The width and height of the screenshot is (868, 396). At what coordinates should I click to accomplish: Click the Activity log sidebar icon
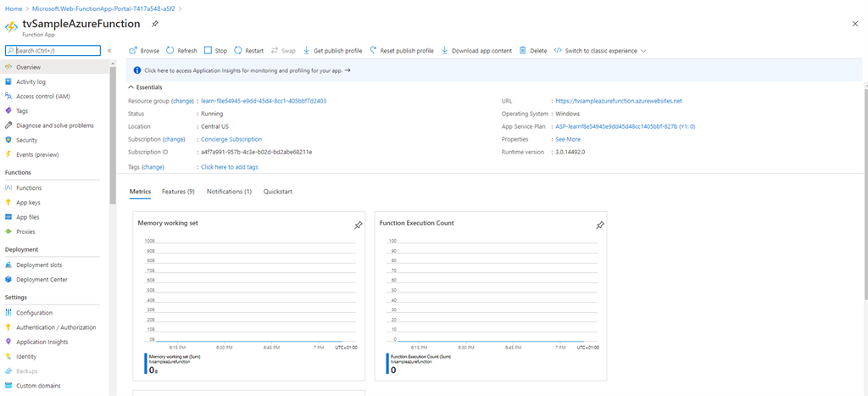coord(8,82)
